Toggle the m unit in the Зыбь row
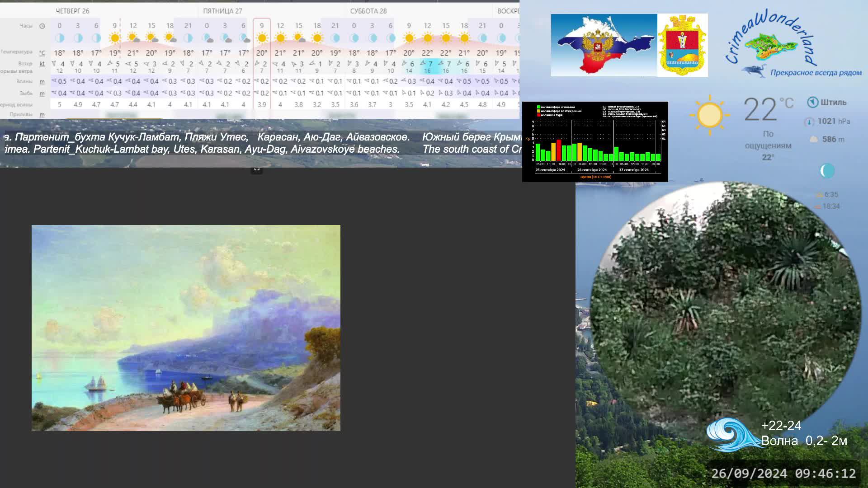868x488 pixels. [x=42, y=94]
